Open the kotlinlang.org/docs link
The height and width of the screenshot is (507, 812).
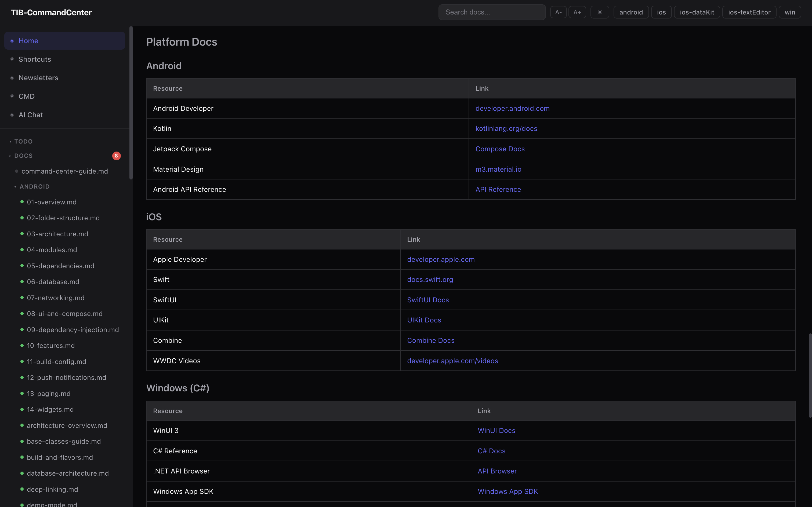pos(506,128)
